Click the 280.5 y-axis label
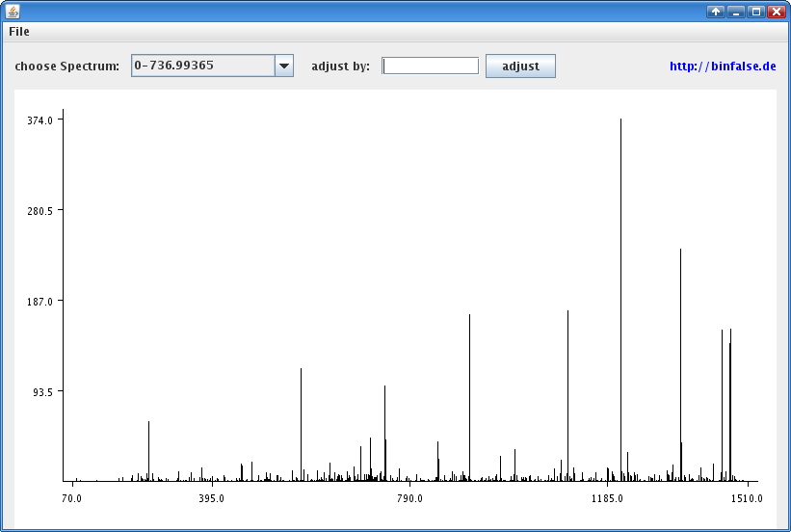 40,211
